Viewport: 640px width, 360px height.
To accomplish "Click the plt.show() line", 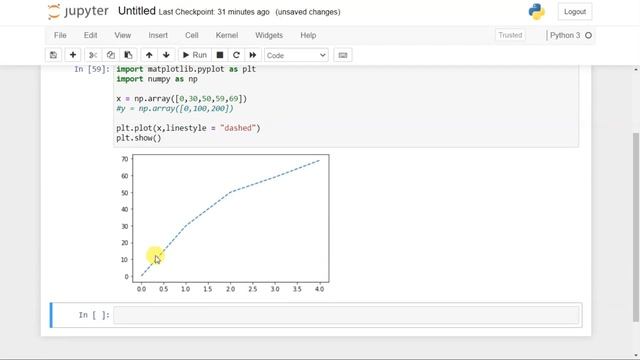I will click(139, 138).
